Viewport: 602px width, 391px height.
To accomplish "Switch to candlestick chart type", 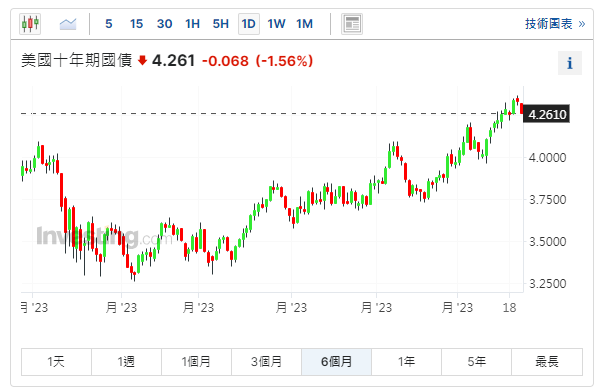I will pyautogui.click(x=30, y=24).
